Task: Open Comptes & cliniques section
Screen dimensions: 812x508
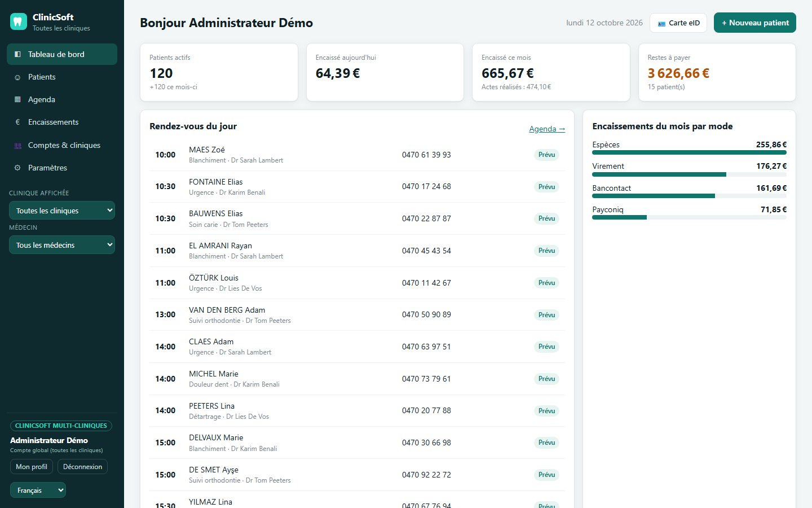Action: point(62,145)
